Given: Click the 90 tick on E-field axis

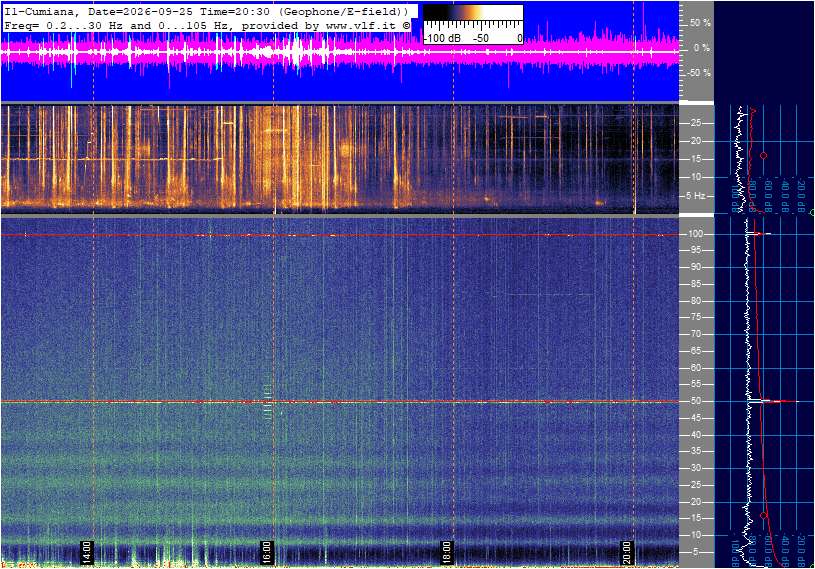Looking at the screenshot, I should 695,267.
